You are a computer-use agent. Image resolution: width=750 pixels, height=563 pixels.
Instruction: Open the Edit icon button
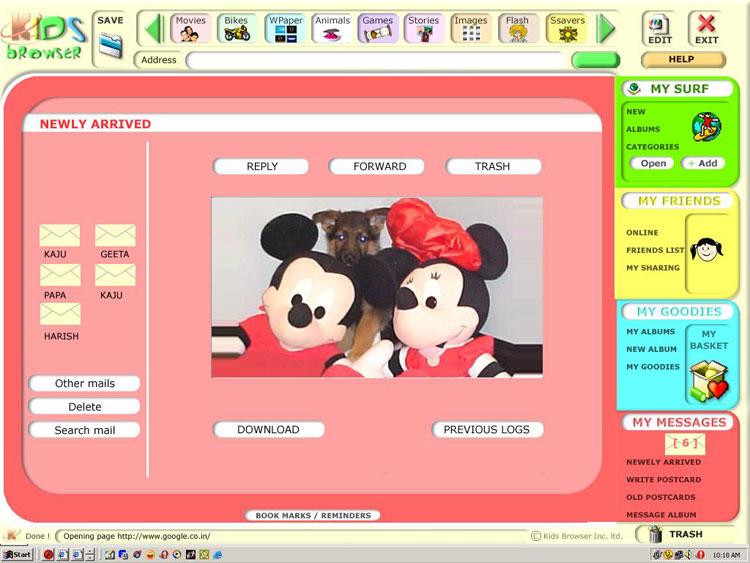(659, 28)
